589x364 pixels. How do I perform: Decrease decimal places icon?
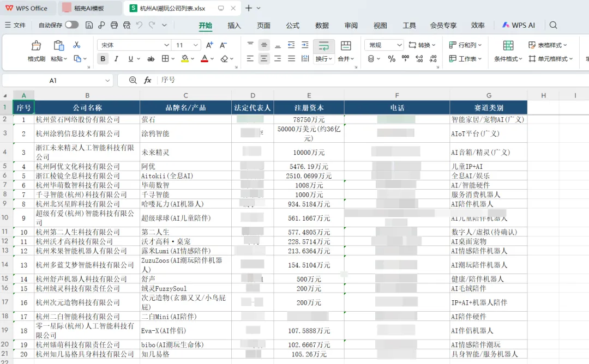point(433,58)
